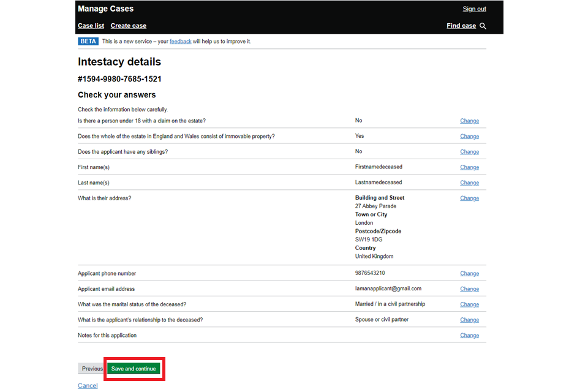Change the address details
The image size is (588, 392).
point(469,198)
